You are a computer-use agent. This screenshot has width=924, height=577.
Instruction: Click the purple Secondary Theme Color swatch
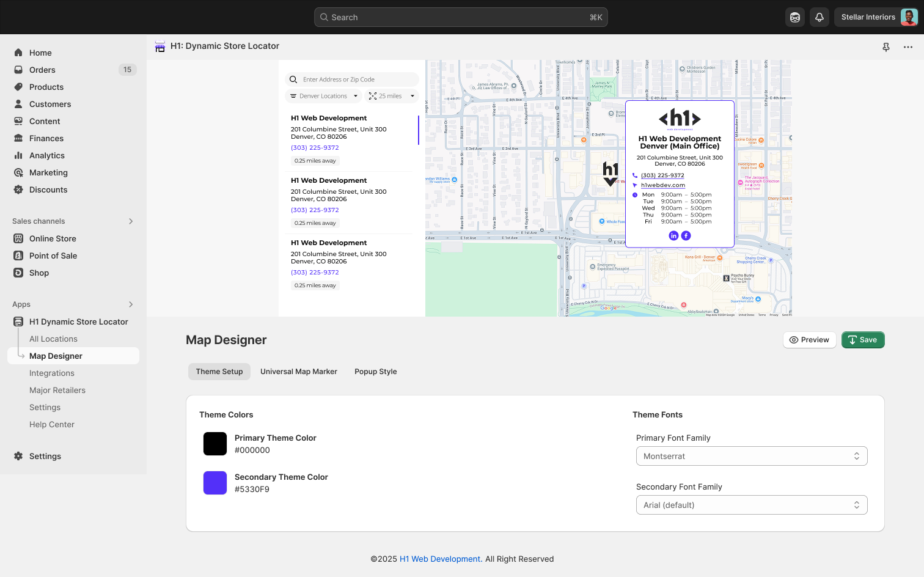(x=215, y=483)
